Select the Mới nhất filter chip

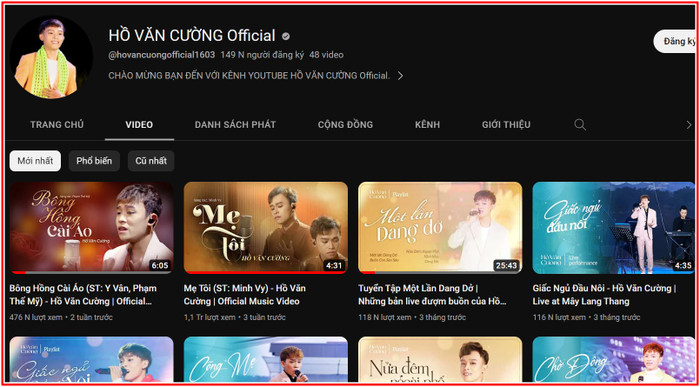pyautogui.click(x=35, y=161)
